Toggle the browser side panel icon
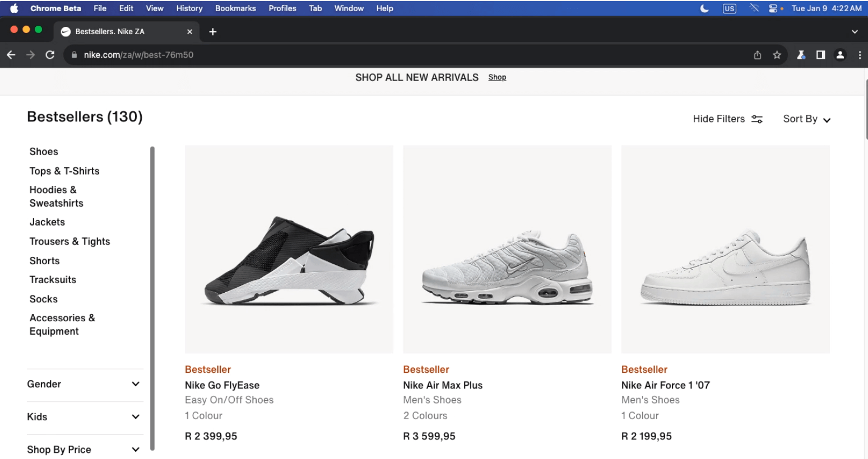Viewport: 868px width, 459px height. pyautogui.click(x=820, y=55)
